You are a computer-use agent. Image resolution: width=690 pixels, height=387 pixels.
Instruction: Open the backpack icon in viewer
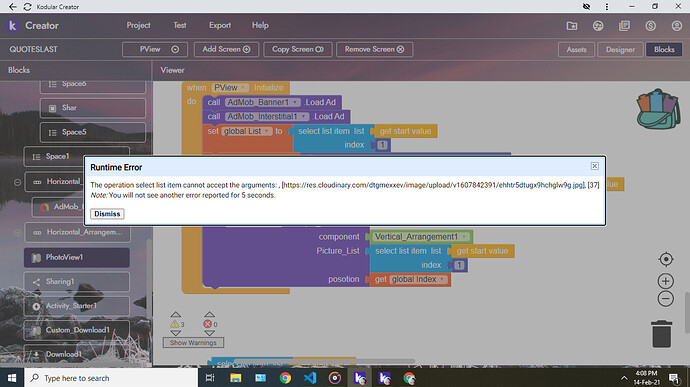click(x=658, y=109)
